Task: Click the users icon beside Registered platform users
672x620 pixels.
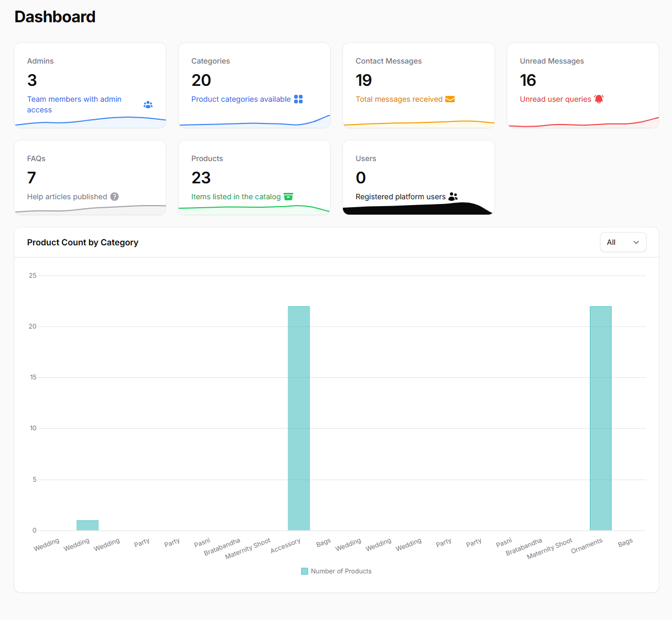Action: (x=453, y=197)
